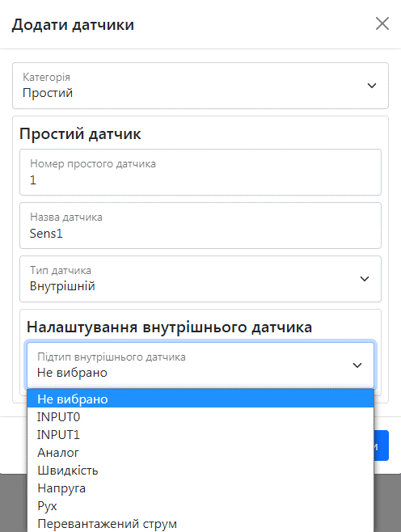Collapse the Підтип внутрішнього датчика dropdown
The image size is (401, 532).
[200, 365]
